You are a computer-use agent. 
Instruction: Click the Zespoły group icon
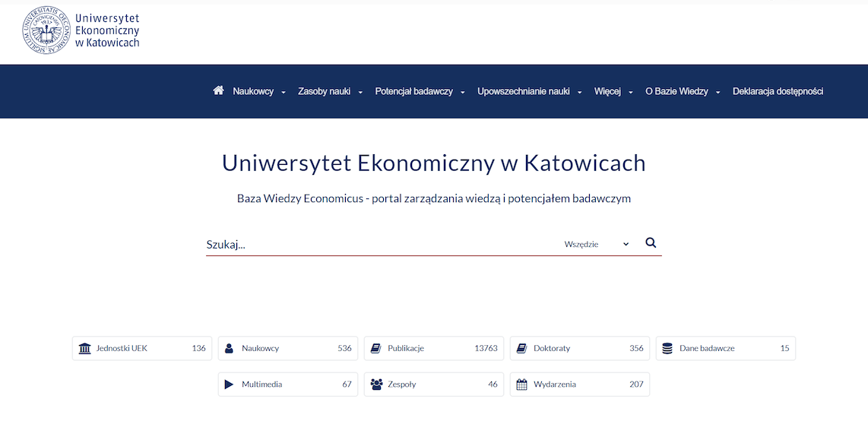(376, 384)
